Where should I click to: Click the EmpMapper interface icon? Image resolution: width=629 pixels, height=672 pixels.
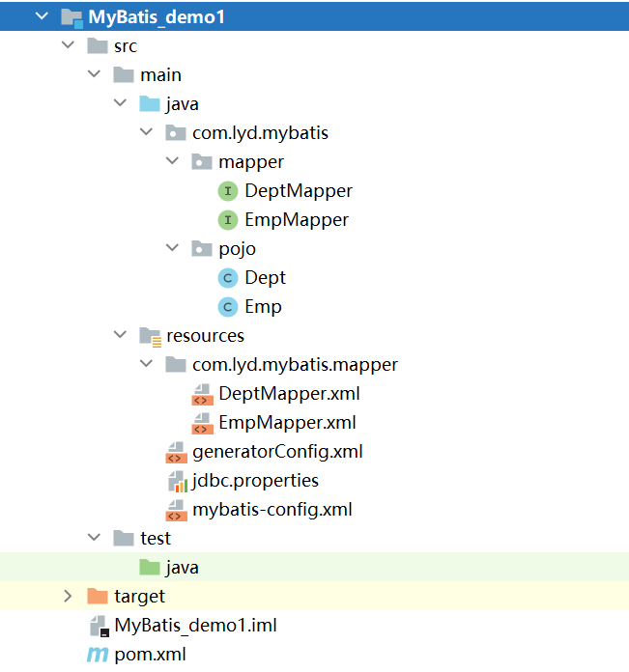click(228, 220)
